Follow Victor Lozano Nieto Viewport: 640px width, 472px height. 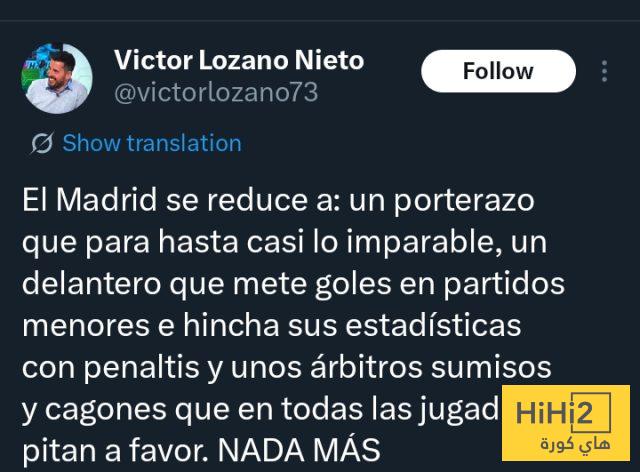498,71
